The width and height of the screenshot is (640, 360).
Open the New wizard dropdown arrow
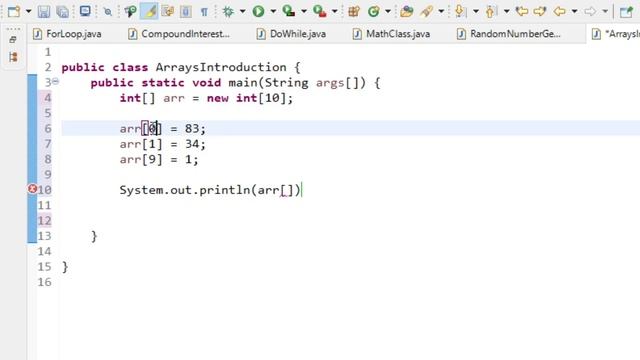click(28, 11)
